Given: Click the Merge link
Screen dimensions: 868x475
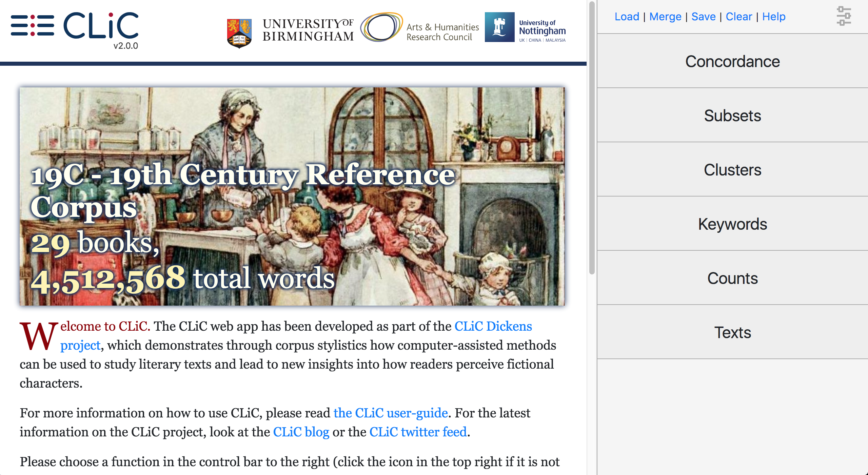Looking at the screenshot, I should coord(666,16).
